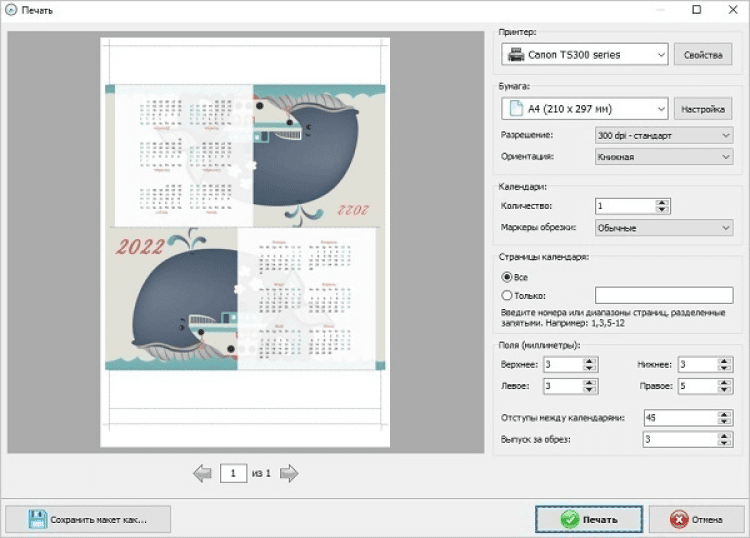Increase the calendar Количество value
Image resolution: width=750 pixels, height=538 pixels.
662,202
